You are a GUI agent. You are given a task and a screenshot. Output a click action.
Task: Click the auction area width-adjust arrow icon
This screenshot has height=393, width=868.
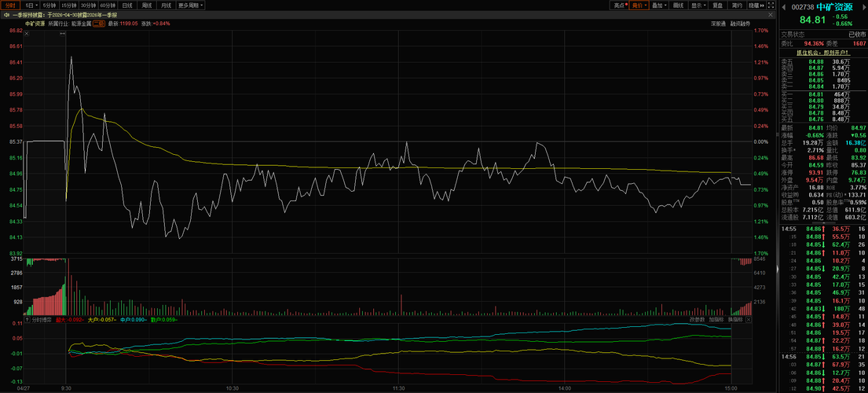click(63, 35)
